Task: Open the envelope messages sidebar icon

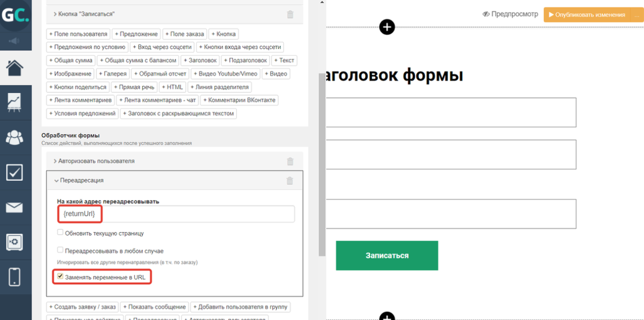Action: 14,207
